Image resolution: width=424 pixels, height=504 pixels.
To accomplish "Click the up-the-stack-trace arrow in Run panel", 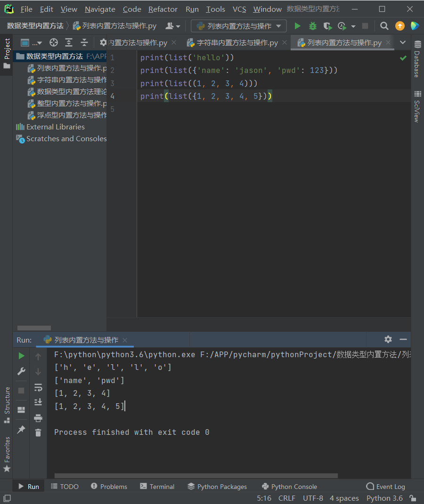I will coord(38,356).
